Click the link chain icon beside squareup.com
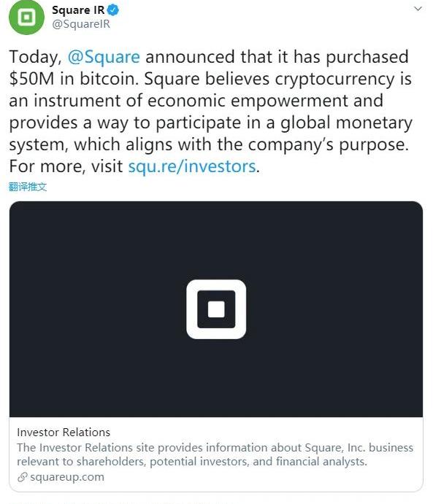 pos(22,477)
